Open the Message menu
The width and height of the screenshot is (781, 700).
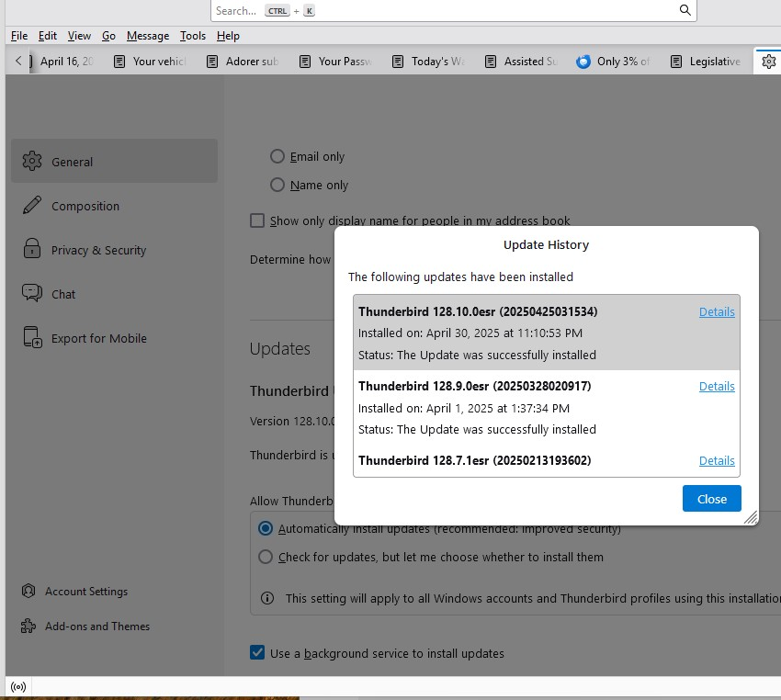tap(148, 36)
